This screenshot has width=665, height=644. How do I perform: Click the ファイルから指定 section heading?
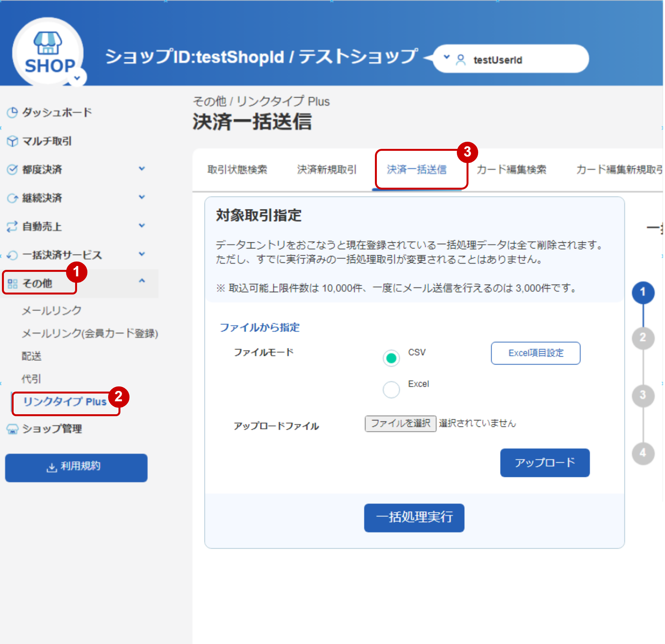(x=260, y=327)
